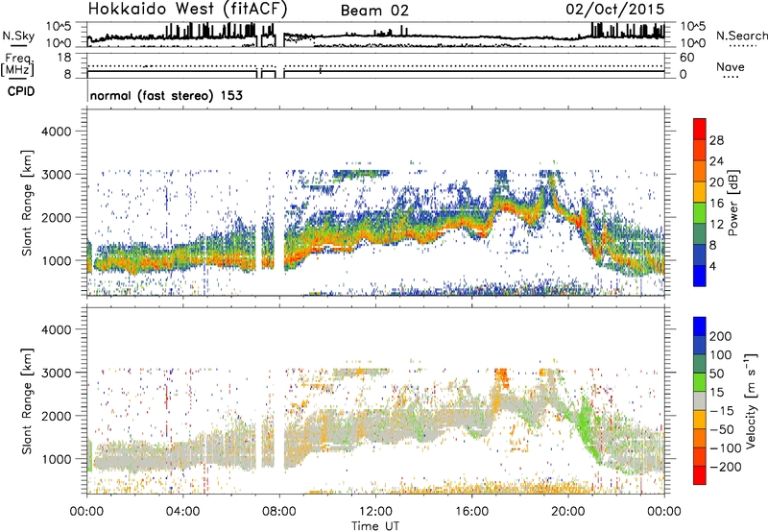Click the power panel backscatter plot
This screenshot has width=768, height=532.
(375, 203)
